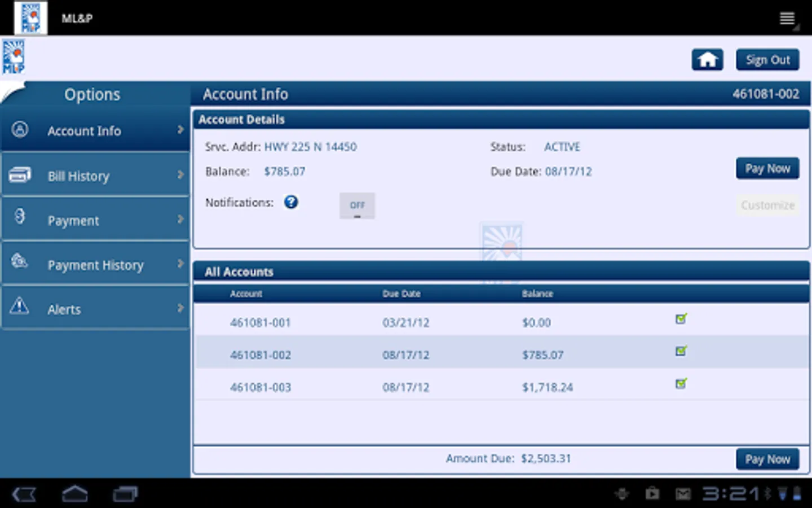Select Payment History menu option
Viewport: 812px width, 508px height.
(95, 264)
